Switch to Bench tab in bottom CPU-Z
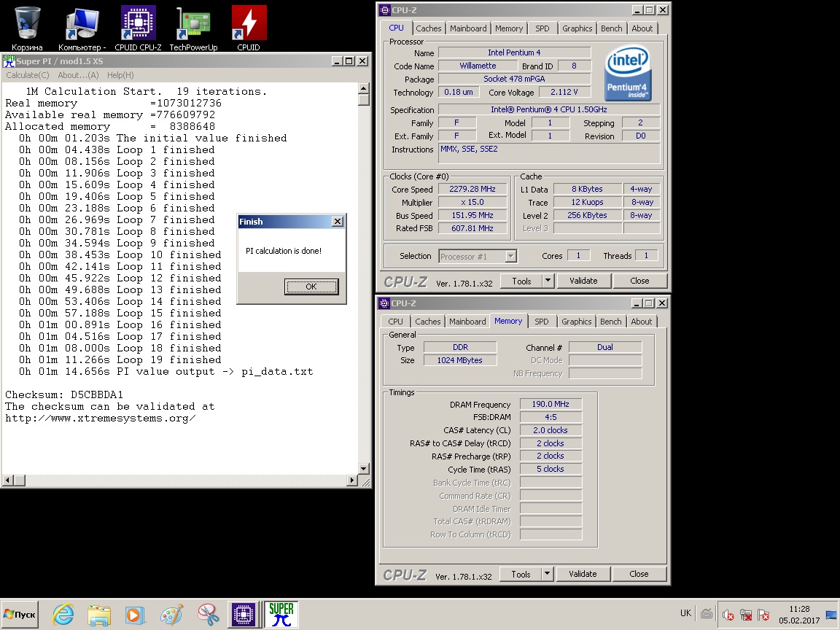The height and width of the screenshot is (630, 840). 611,322
